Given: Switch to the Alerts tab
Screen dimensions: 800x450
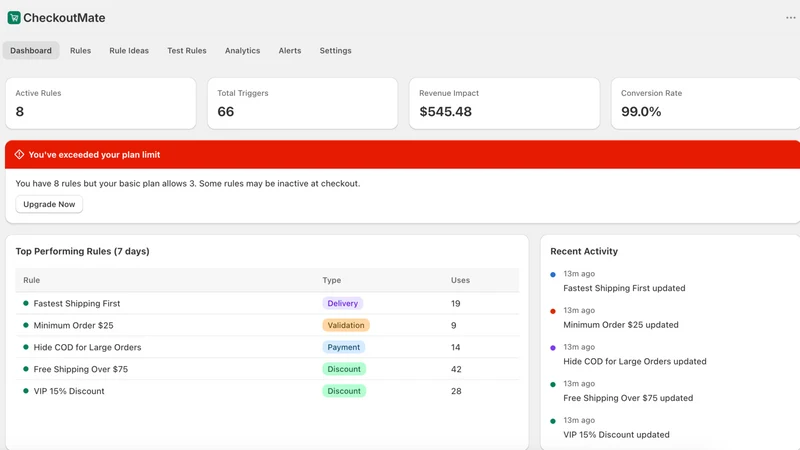Looking at the screenshot, I should pos(290,51).
